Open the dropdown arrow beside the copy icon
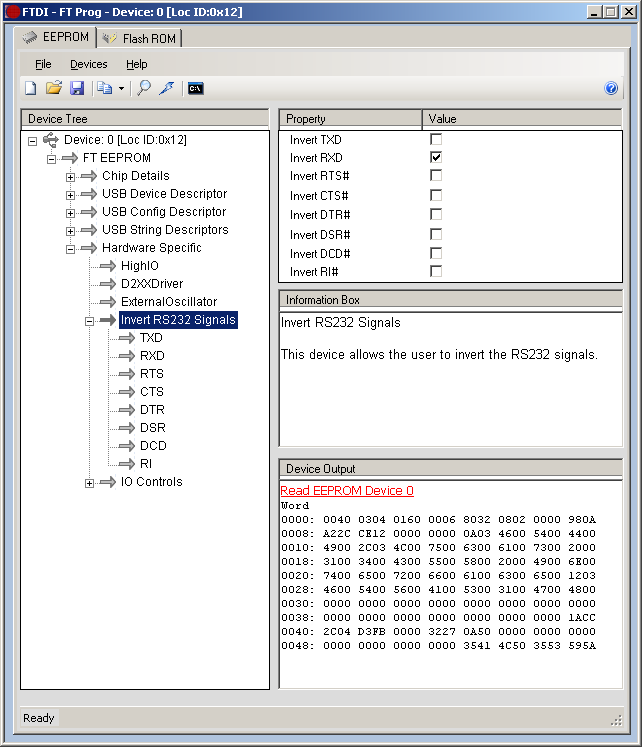Viewport: 642px width, 747px height. (121, 89)
